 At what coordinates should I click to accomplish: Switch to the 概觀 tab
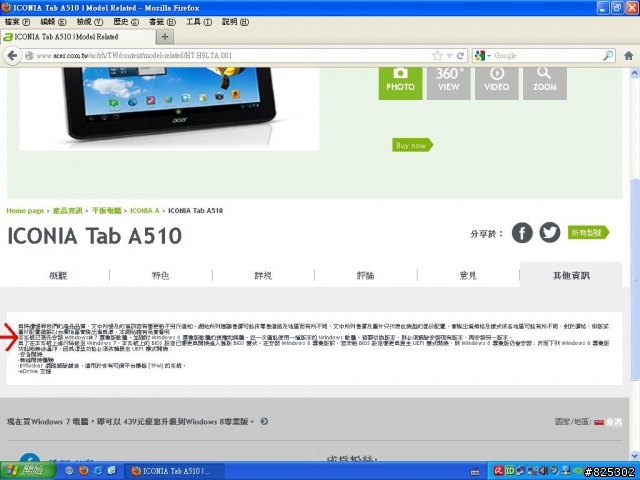click(x=58, y=276)
